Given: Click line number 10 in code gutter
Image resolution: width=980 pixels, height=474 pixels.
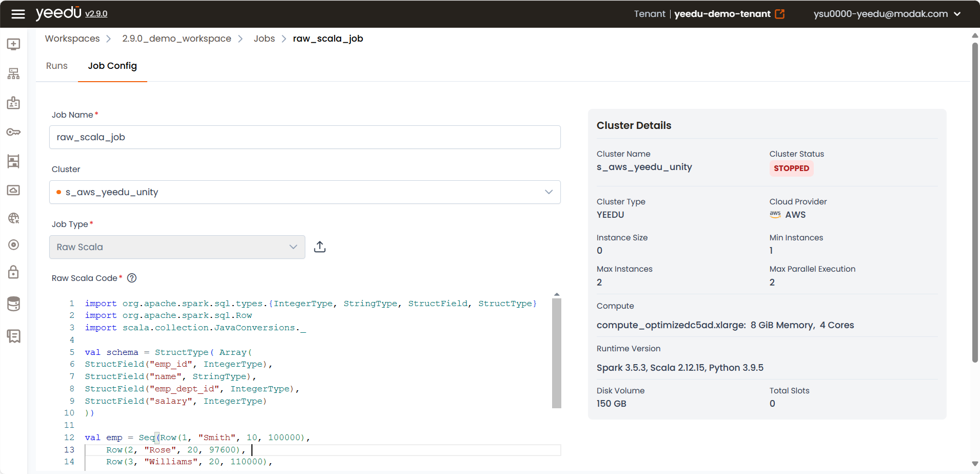Looking at the screenshot, I should click(69, 413).
